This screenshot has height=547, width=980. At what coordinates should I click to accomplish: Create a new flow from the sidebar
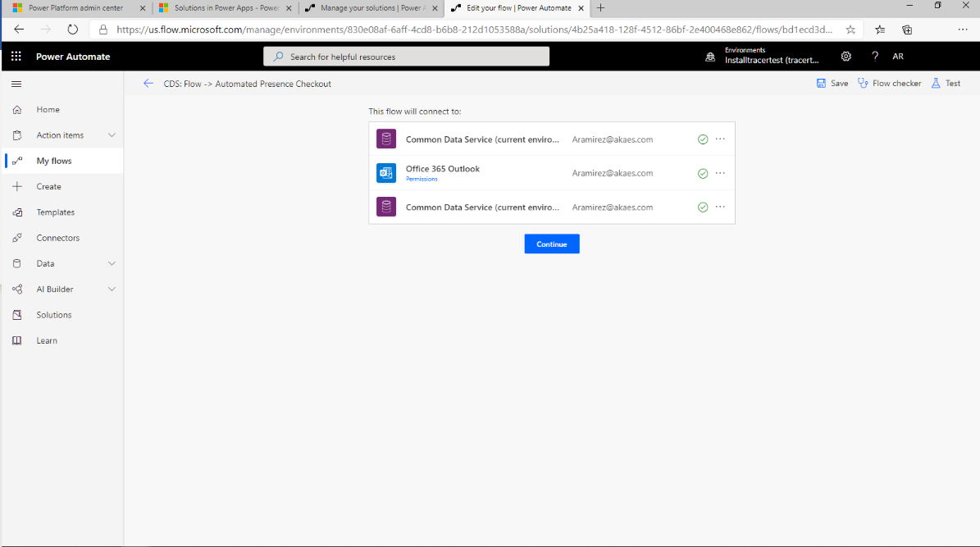[x=48, y=186]
